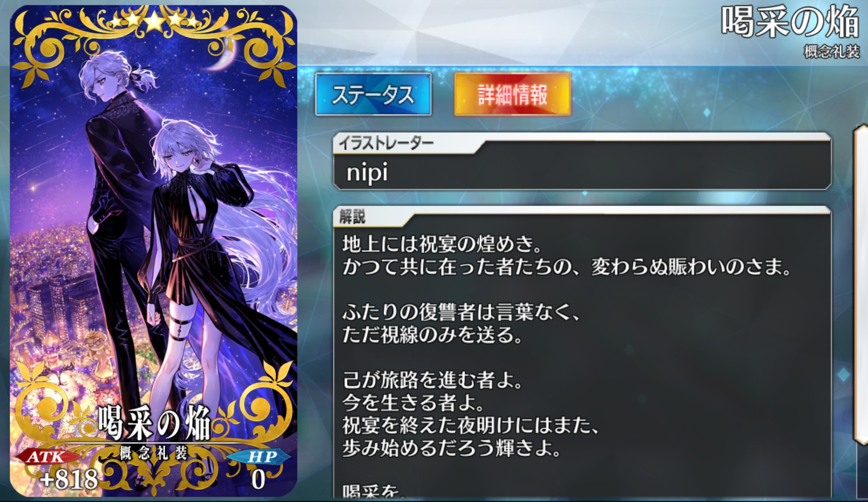Select the 詳細情報 tab
This screenshot has height=502, width=868.
click(512, 94)
